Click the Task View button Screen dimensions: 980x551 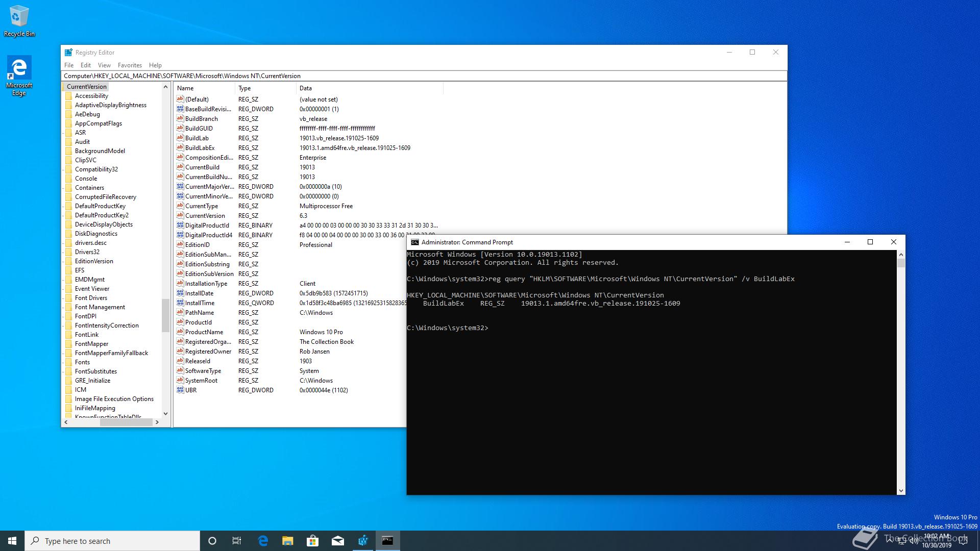tap(237, 540)
